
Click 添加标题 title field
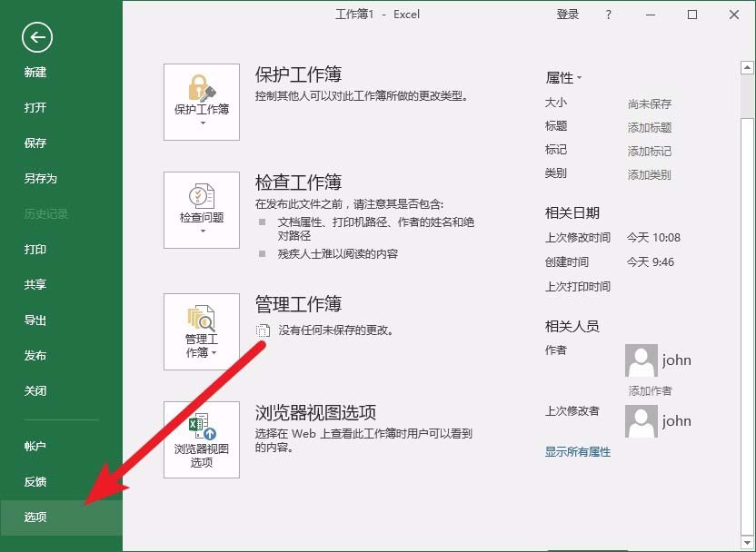point(650,128)
